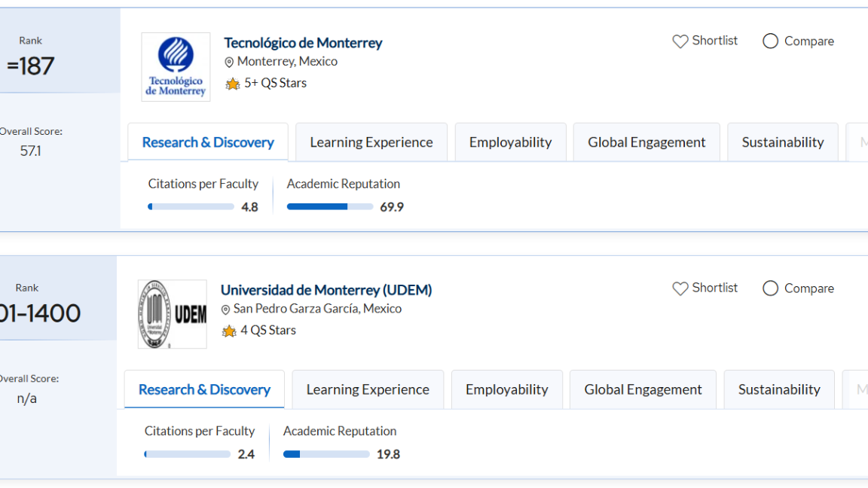Select the Learning Experience tab for Tecnológico de Monterrey
Screen dimensions: 868x488
(x=371, y=142)
